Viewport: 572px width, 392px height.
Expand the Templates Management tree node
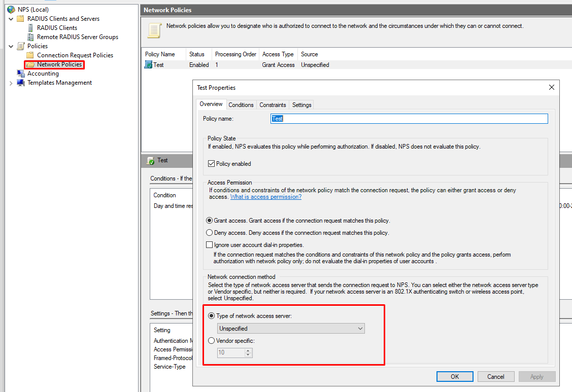click(11, 83)
